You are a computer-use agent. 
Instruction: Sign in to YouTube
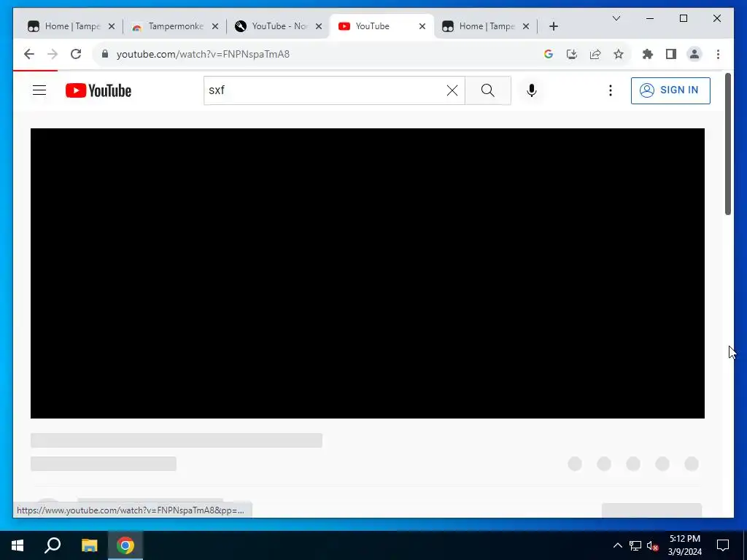[x=670, y=90]
